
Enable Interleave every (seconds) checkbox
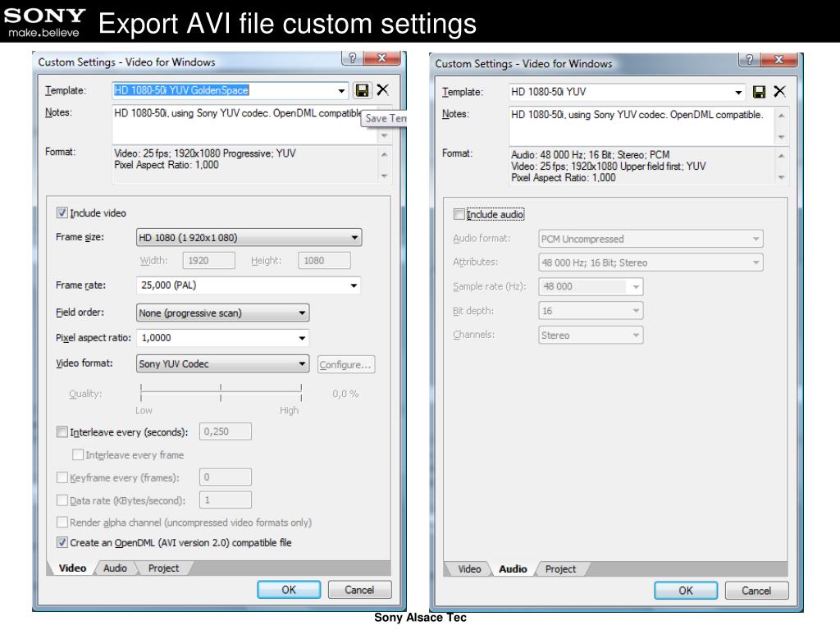62,431
